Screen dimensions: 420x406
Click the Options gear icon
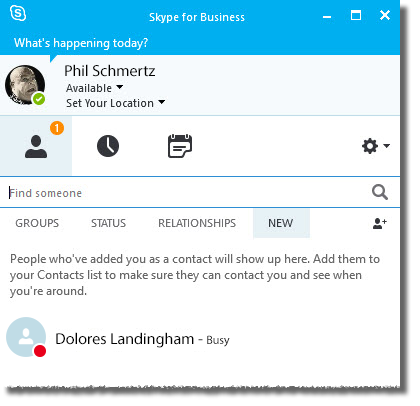370,146
